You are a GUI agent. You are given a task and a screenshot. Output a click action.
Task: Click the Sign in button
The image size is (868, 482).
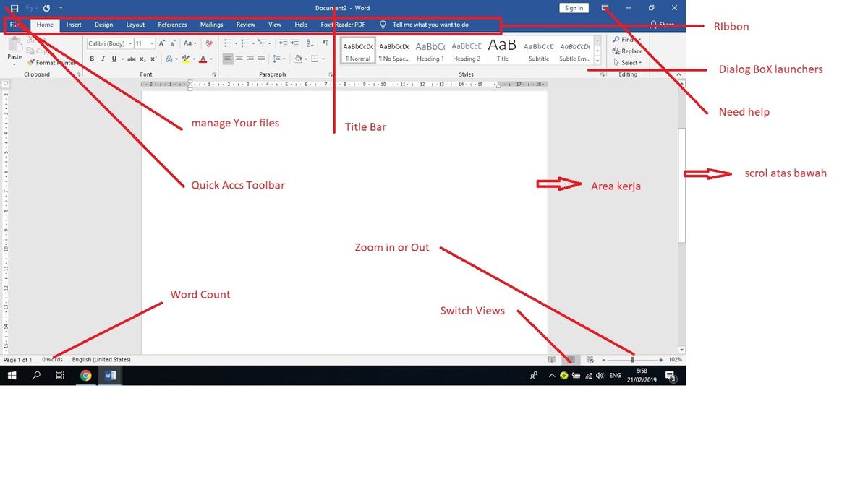click(x=574, y=8)
